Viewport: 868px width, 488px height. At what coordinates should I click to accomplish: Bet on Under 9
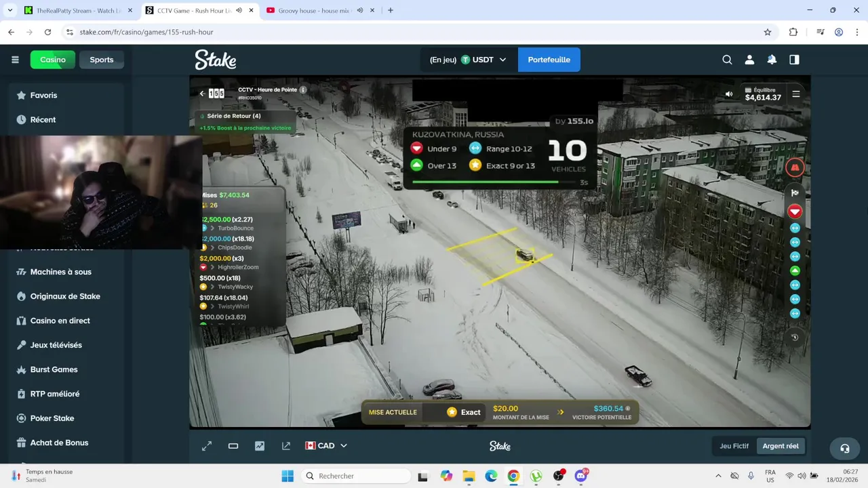[435, 148]
